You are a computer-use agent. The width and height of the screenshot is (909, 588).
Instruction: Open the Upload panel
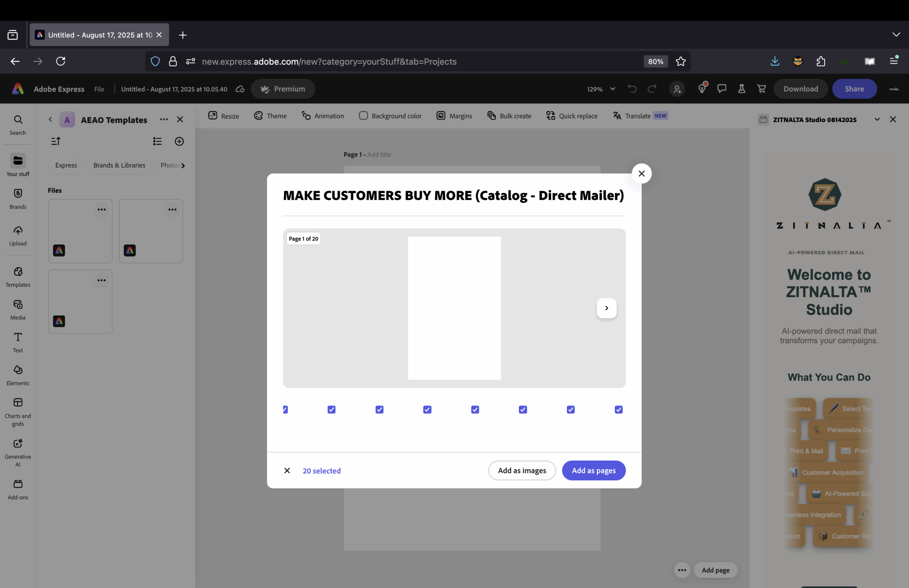[17, 236]
